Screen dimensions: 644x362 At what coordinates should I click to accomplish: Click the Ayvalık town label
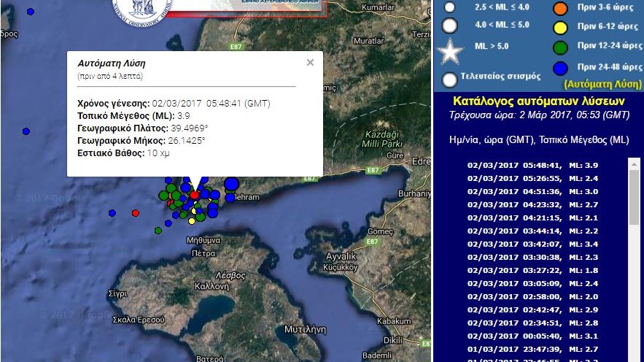pyautogui.click(x=341, y=256)
